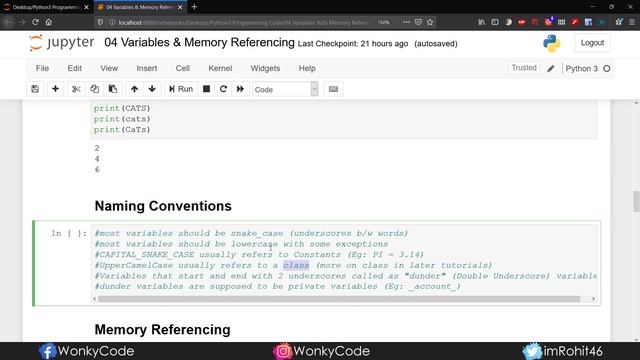Click tracking protection shield icon
The image size is (640, 360).
pos(100,22)
